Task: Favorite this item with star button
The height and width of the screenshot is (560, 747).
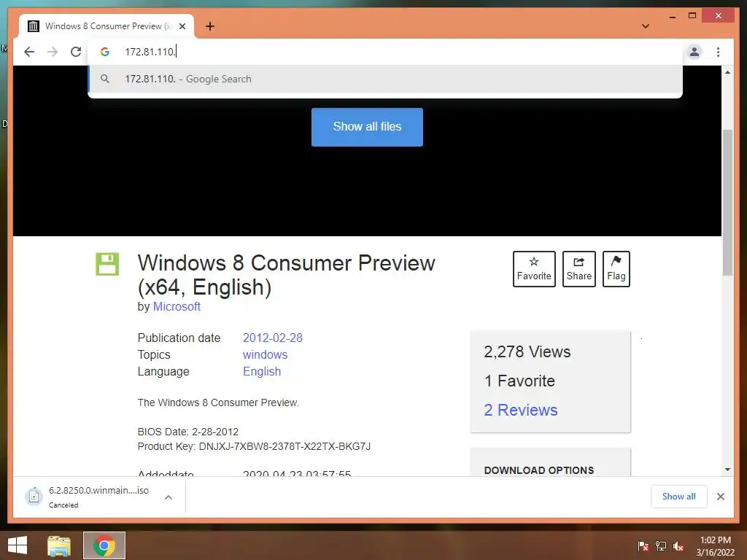Action: pyautogui.click(x=534, y=268)
